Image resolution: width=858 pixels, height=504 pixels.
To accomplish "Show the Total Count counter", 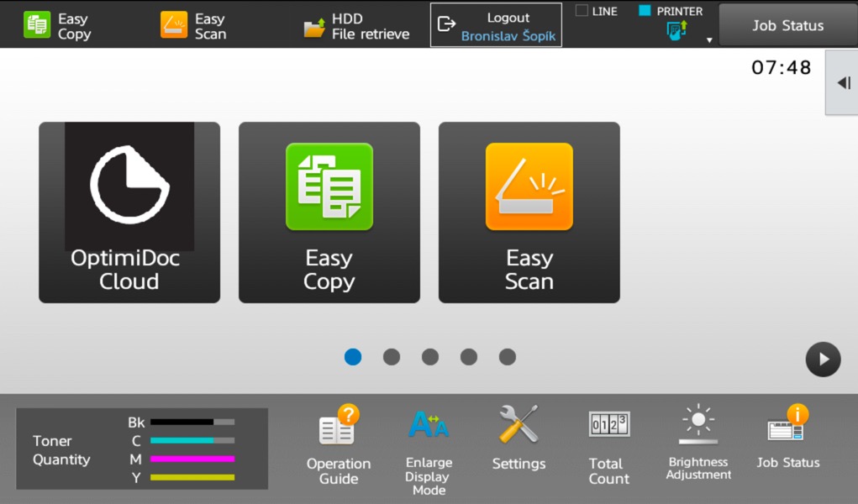I will pos(608,446).
